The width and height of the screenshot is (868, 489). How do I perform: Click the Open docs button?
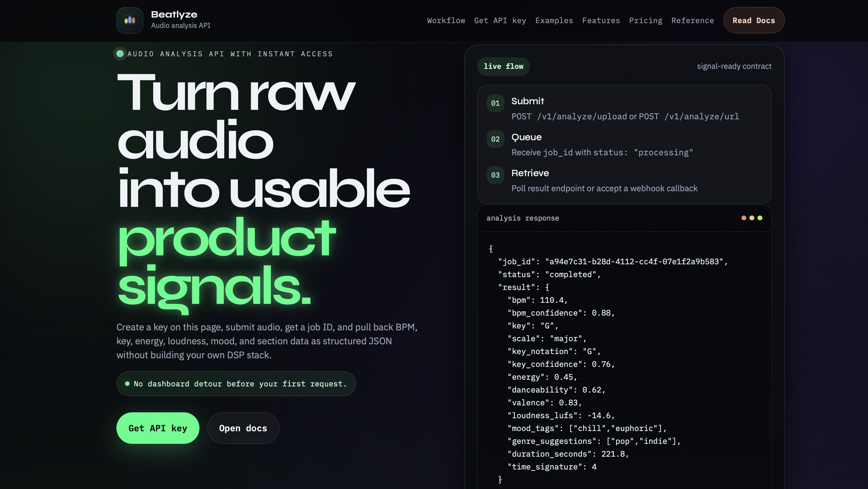tap(243, 428)
